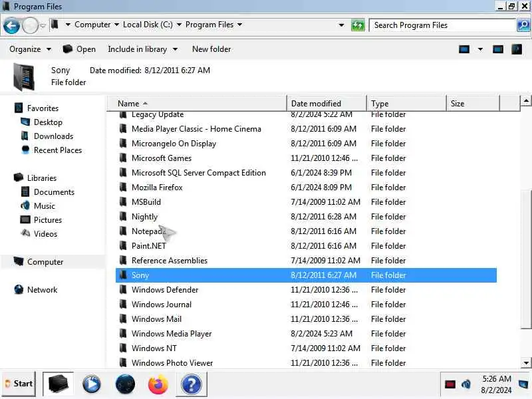532x399 pixels.
Task: Open the view options dropdown arrow
Action: click(480, 49)
